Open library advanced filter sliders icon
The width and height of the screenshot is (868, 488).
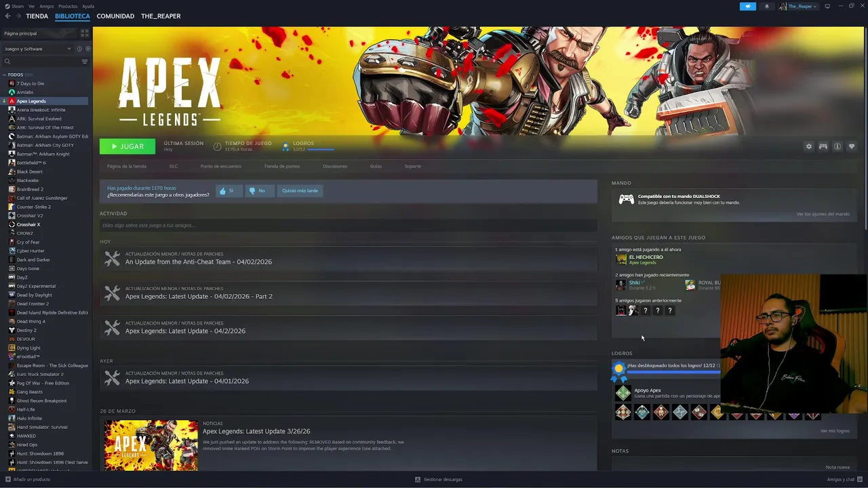pos(85,62)
